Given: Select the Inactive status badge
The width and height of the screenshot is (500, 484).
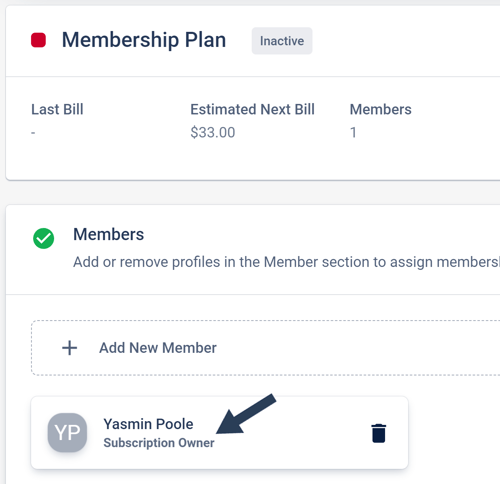Looking at the screenshot, I should coord(282,41).
